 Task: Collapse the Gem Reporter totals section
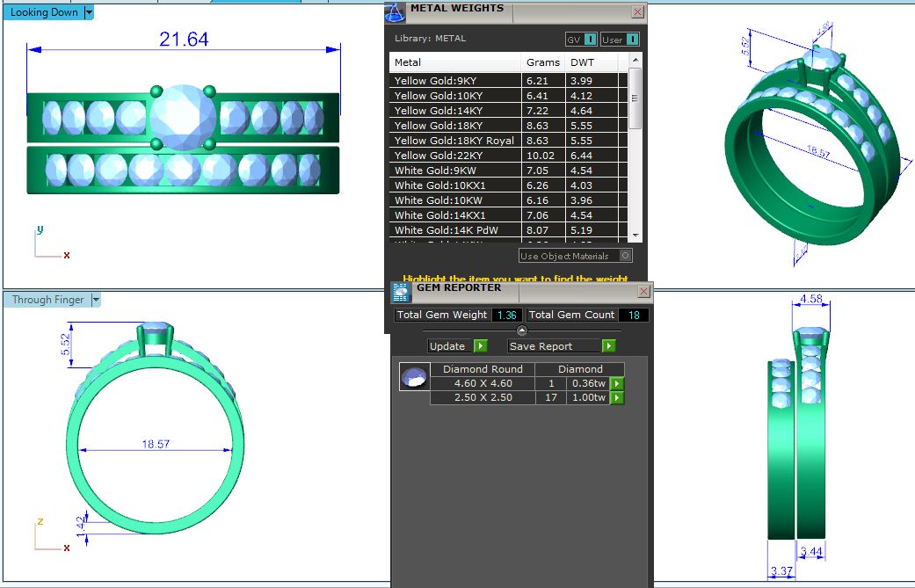pos(522,330)
